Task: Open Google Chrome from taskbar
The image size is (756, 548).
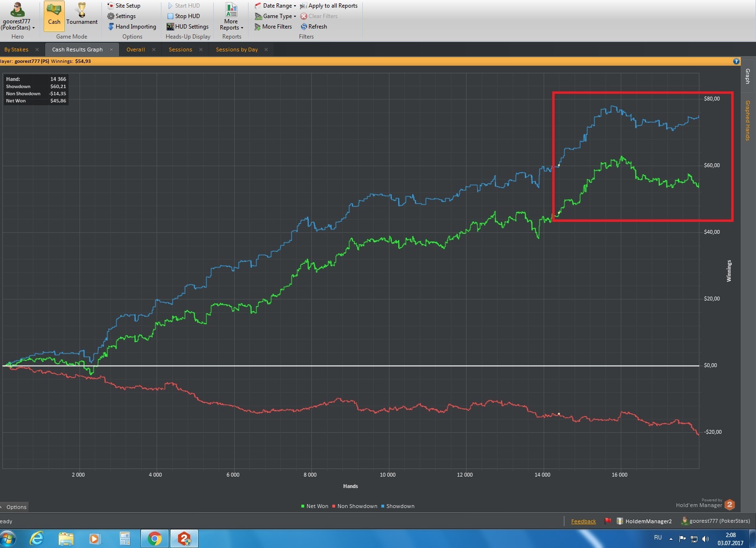Action: click(154, 539)
